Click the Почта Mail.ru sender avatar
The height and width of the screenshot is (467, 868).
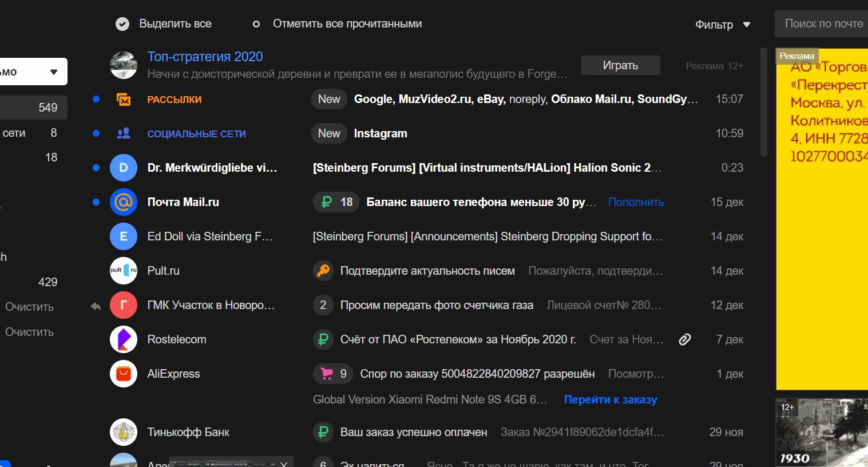124,202
